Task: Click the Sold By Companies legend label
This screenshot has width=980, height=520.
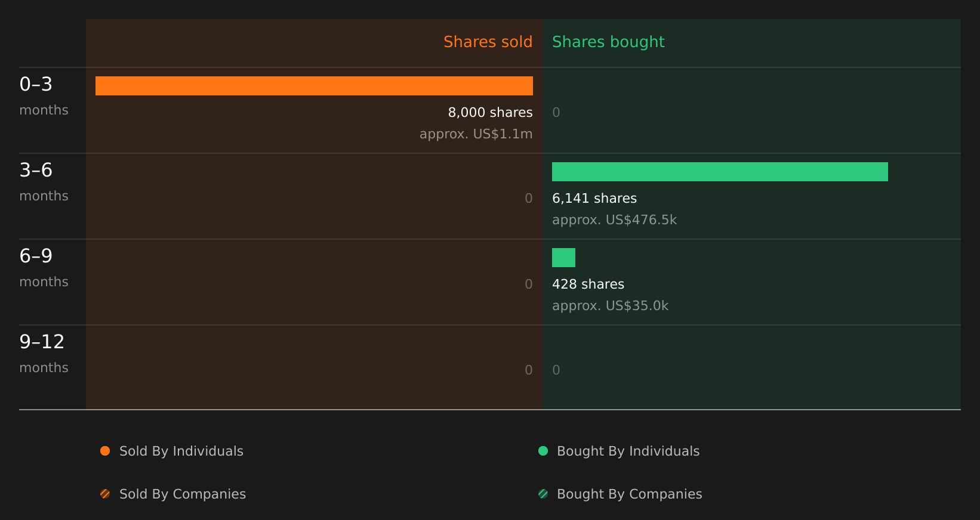Action: 183,494
